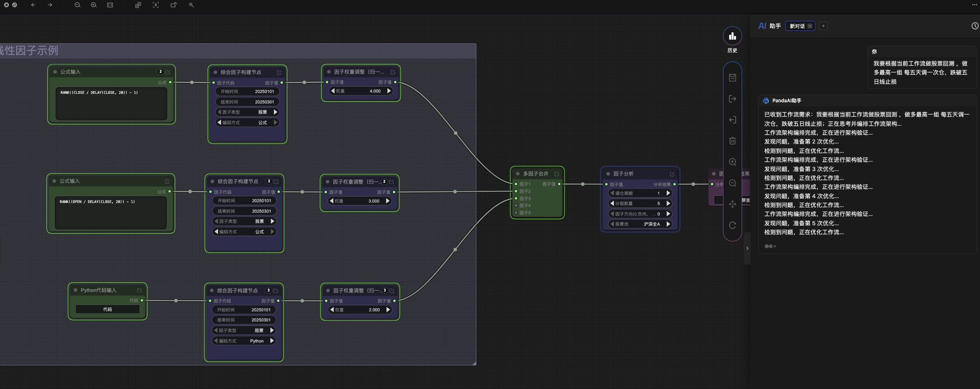
Task: Toggle the status dot on 多因子合并 node
Action: [518, 173]
